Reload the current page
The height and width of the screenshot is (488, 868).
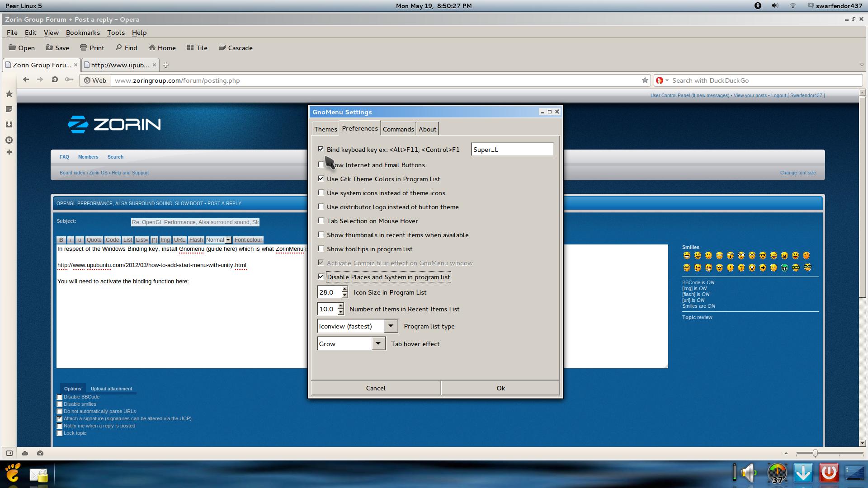tap(55, 80)
